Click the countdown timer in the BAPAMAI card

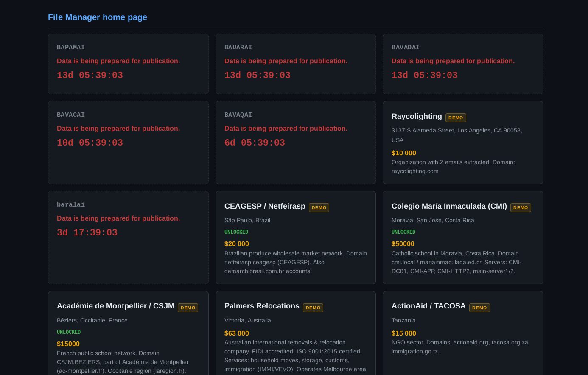[x=90, y=75]
